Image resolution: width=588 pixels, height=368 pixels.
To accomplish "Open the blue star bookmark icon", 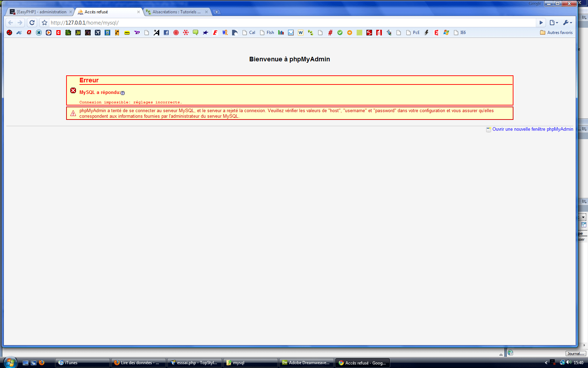I will 205,33.
